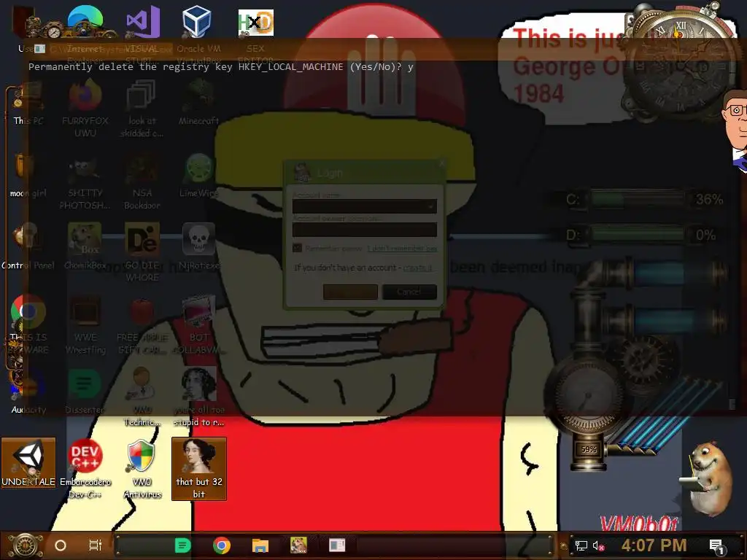Open the BOT COLLABVM desktop icon
The image size is (747, 560).
click(198, 312)
